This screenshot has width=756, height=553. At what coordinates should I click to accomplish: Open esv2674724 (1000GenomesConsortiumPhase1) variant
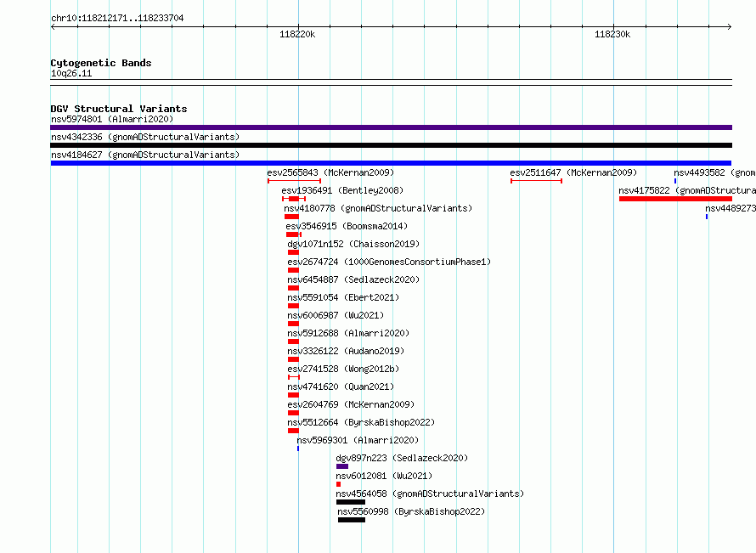tap(389, 262)
